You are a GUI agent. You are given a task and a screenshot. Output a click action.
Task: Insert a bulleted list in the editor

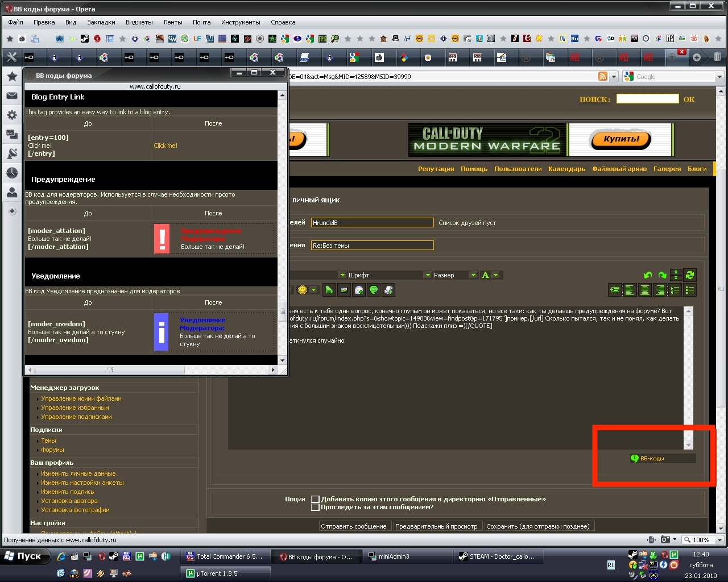[690, 290]
